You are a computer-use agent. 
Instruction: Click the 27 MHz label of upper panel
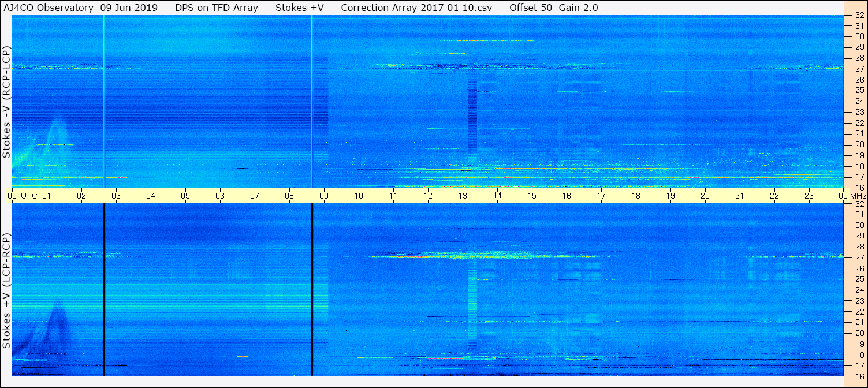(x=859, y=69)
